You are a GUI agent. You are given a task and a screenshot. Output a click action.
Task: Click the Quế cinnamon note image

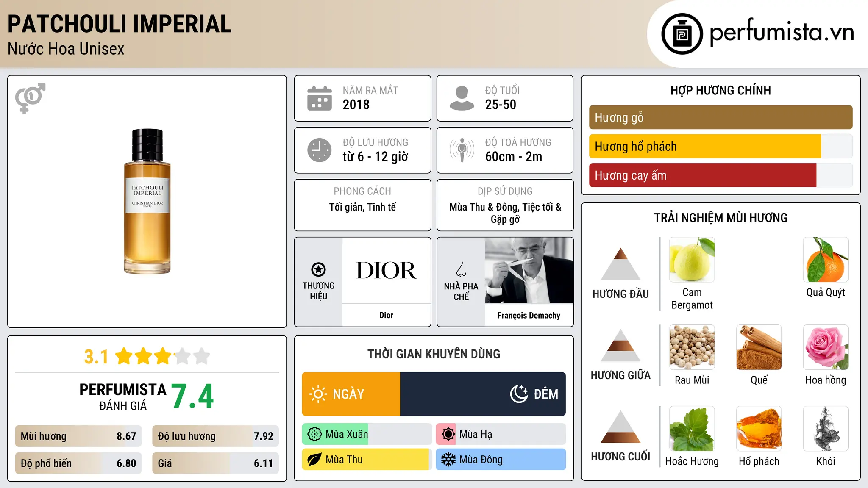click(x=759, y=347)
